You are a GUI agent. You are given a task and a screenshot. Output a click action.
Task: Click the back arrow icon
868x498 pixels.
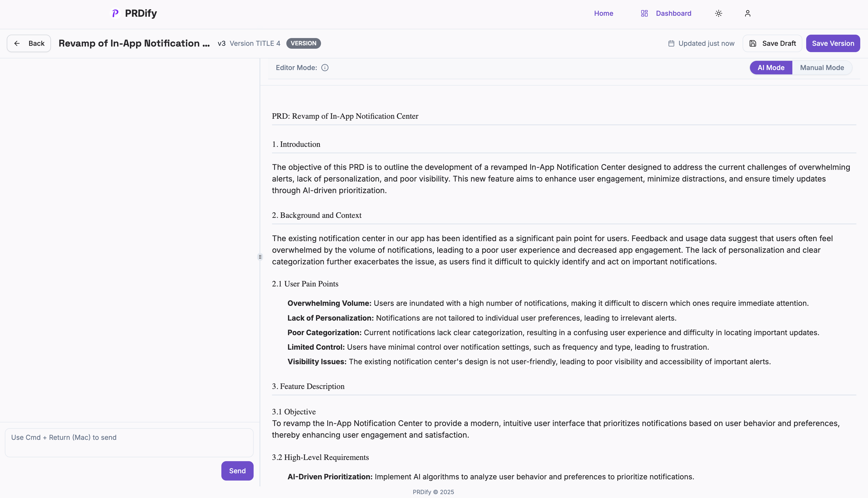[x=17, y=43]
